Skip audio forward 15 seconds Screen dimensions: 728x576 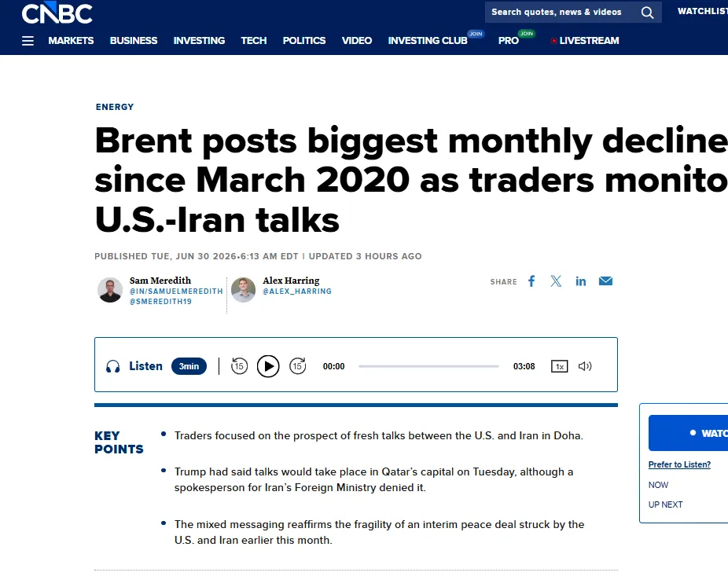pyautogui.click(x=298, y=366)
